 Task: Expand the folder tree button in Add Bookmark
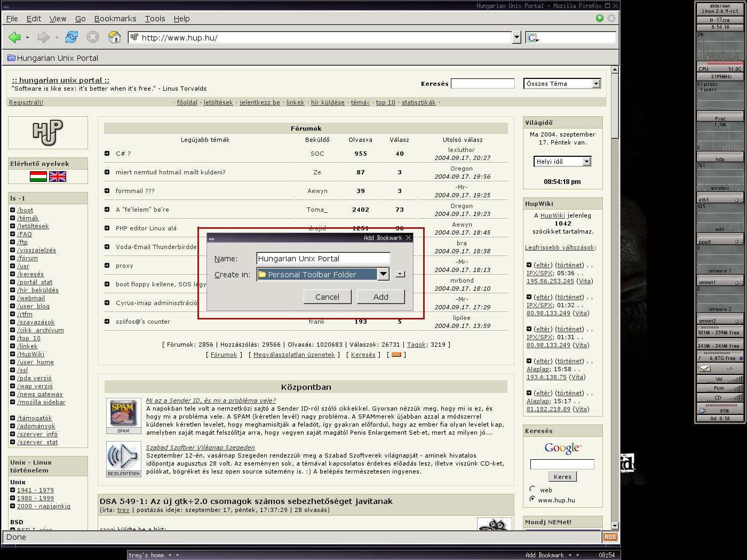point(400,274)
